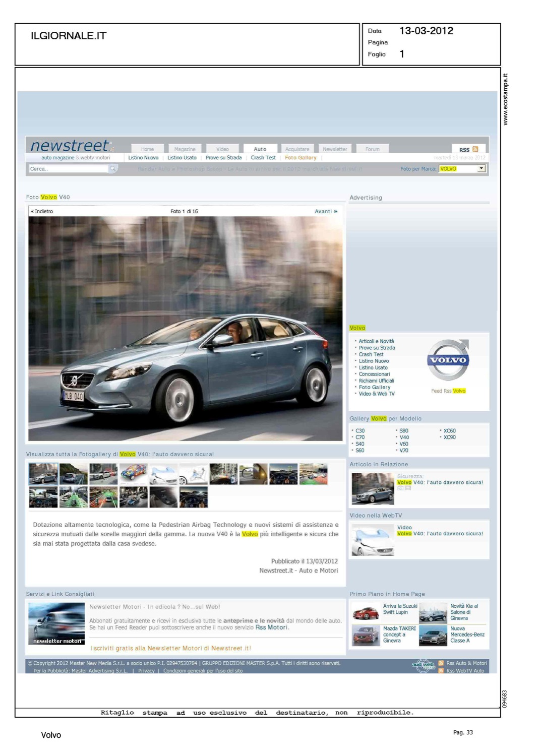Open the V60 model gallery link

[x=403, y=444]
